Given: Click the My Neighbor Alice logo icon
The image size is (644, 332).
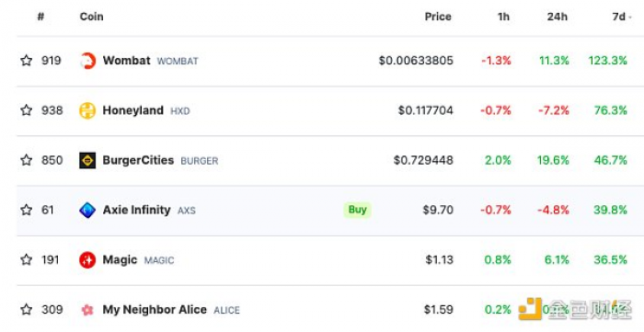Looking at the screenshot, I should 87,310.
